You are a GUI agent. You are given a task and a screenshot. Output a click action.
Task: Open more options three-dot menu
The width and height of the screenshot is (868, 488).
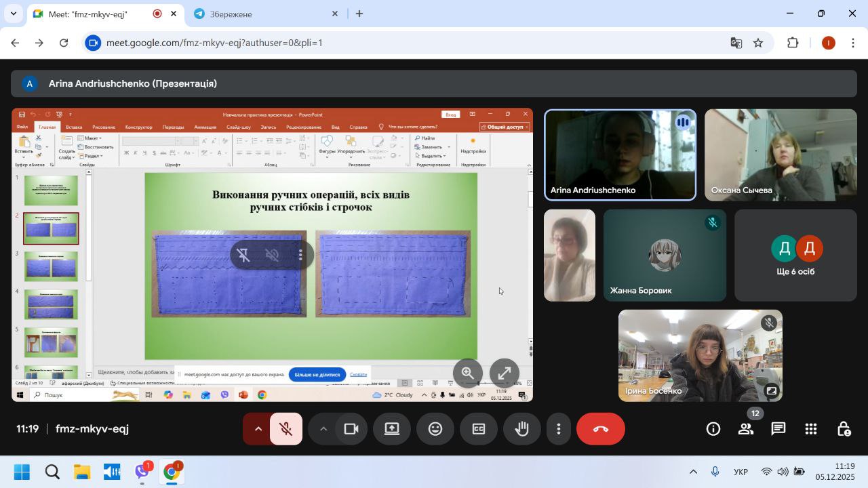coord(559,429)
